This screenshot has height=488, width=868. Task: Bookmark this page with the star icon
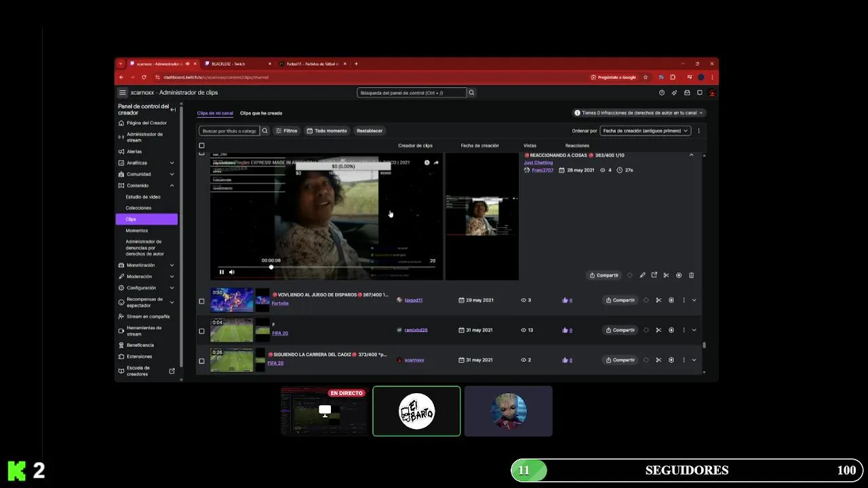tap(646, 77)
